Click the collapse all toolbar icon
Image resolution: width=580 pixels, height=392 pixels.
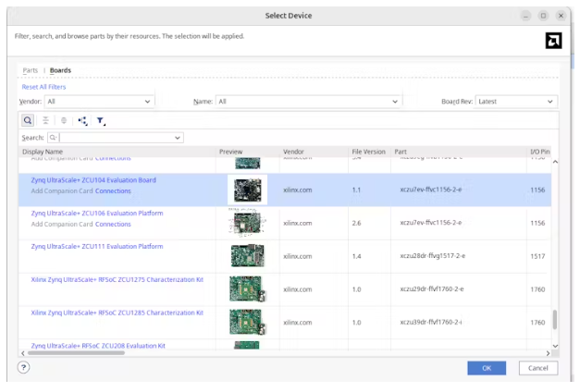tap(45, 120)
